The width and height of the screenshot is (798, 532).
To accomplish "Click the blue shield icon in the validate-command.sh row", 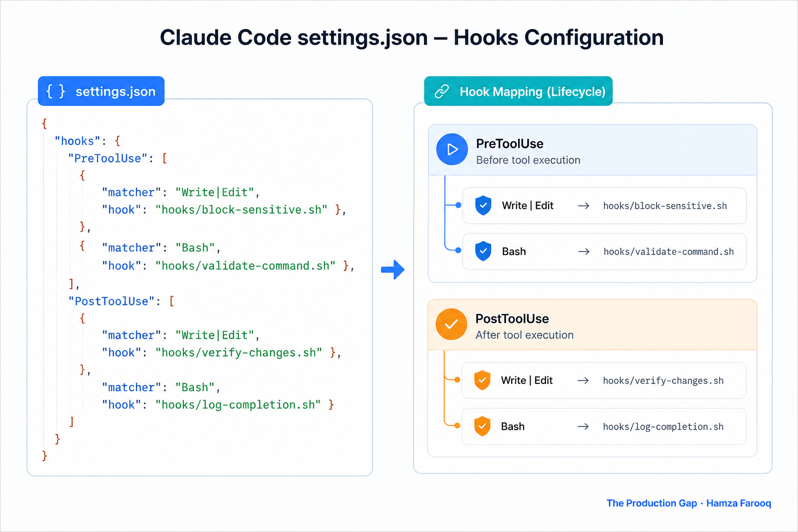I will pos(483,251).
